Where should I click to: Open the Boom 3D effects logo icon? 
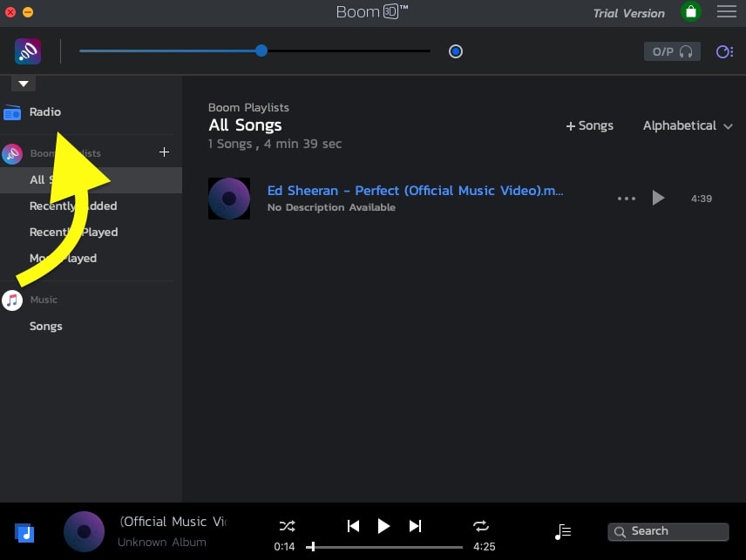tap(27, 51)
